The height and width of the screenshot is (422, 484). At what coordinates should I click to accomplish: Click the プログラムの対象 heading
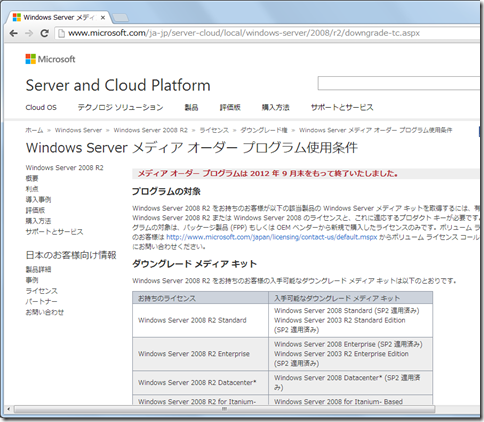tap(166, 191)
